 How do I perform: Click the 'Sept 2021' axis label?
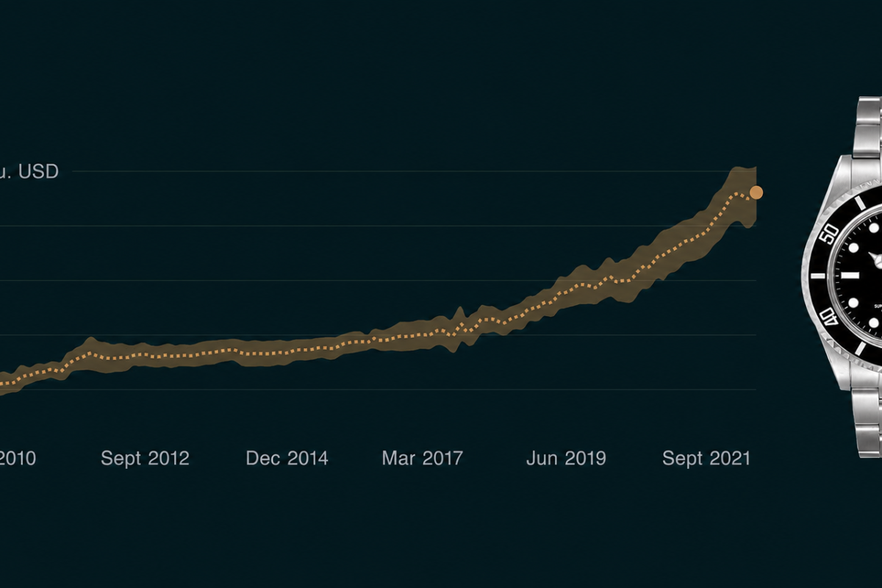coord(706,459)
